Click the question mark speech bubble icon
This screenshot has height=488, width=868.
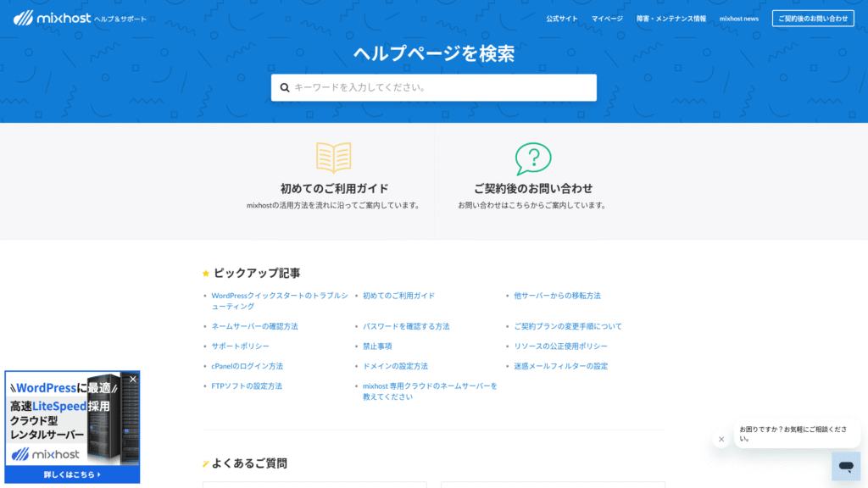tap(533, 158)
